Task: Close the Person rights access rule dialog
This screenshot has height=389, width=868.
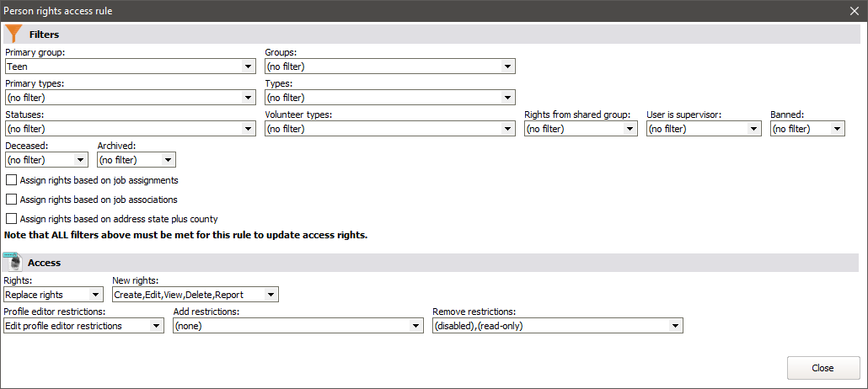Action: 855,11
